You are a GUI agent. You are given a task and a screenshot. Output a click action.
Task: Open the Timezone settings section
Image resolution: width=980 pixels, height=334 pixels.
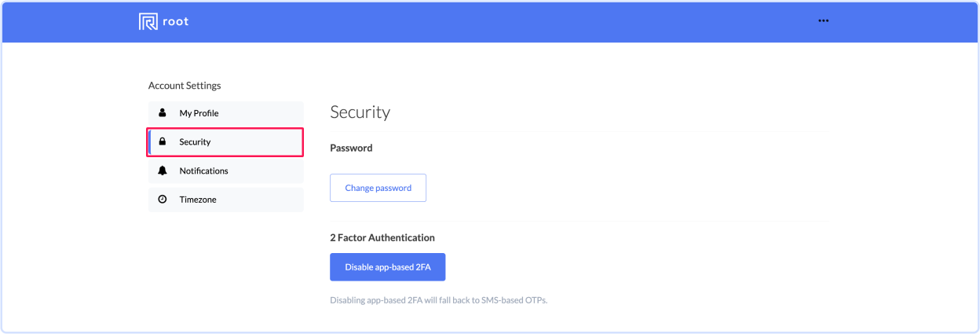pos(225,200)
